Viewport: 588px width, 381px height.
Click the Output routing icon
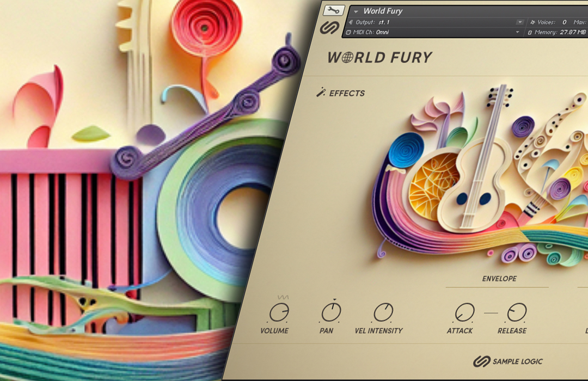(x=351, y=22)
